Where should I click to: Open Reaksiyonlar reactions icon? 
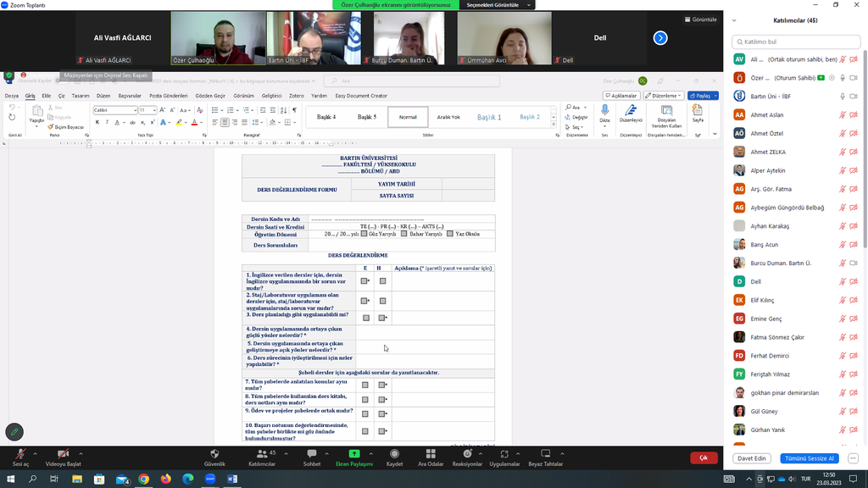[x=467, y=454]
